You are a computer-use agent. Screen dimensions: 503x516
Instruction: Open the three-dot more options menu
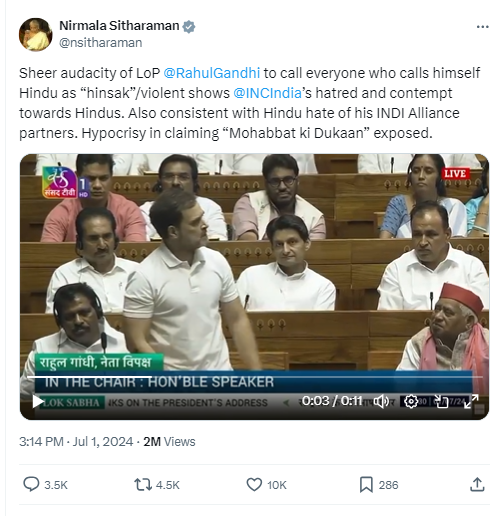pos(482,27)
